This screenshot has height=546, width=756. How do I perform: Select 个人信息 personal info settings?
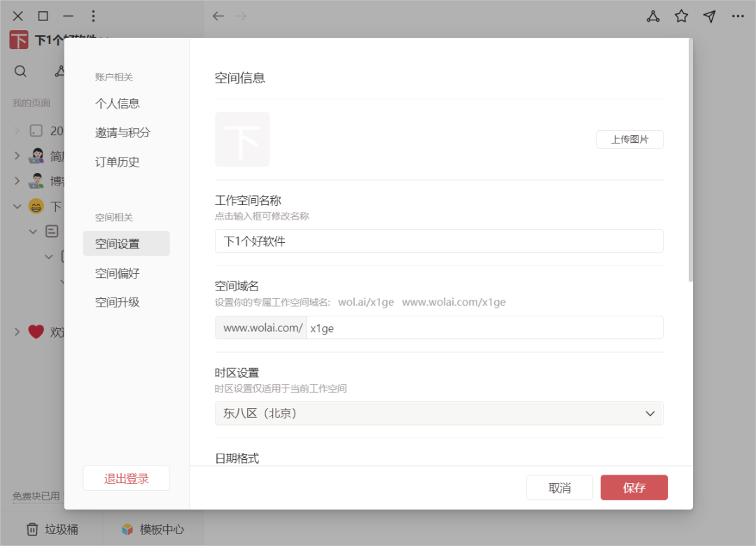pos(119,103)
